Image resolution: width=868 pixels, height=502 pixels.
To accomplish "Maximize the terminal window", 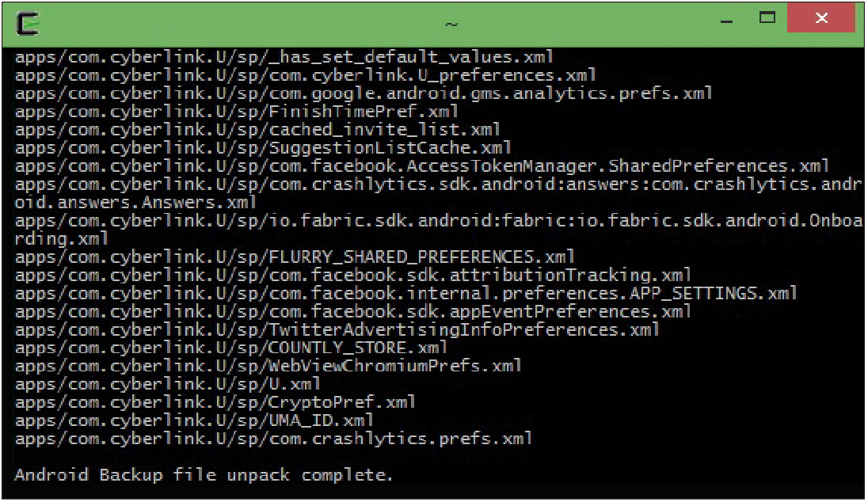I will (767, 17).
